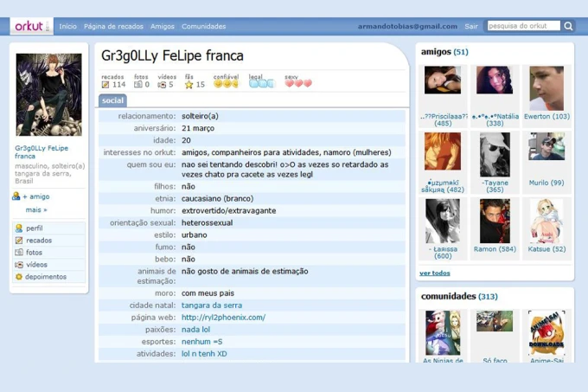The width and height of the screenshot is (588, 392).
Task: Click the sexy hearts rating icons
Action: 298,84
